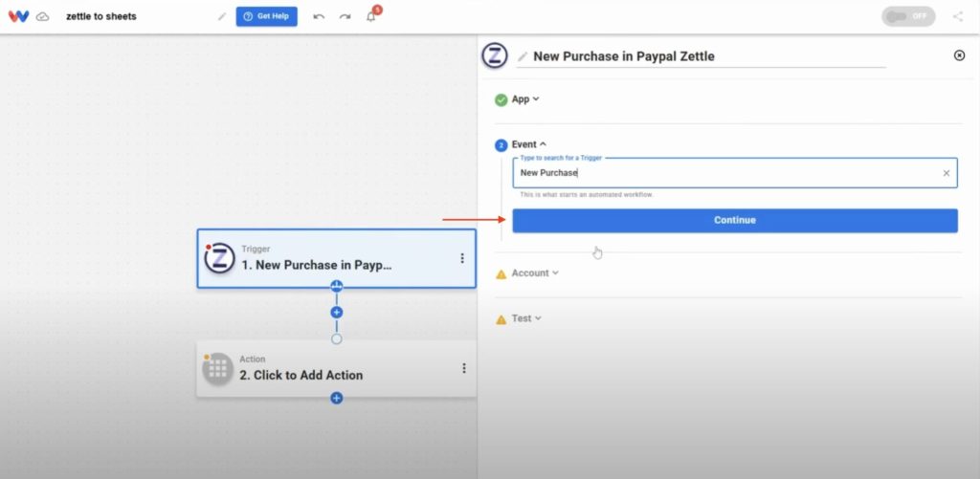Click the workflow name zettle to sheets

[101, 16]
